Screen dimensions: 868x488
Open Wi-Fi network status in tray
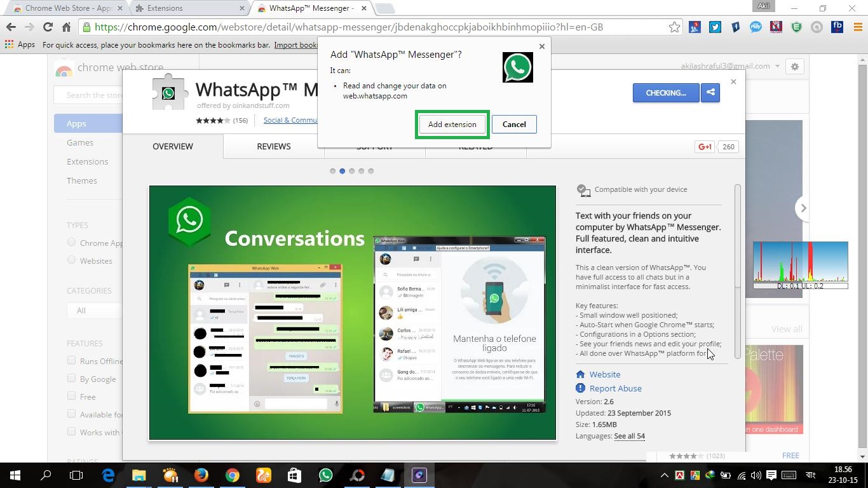click(x=741, y=475)
